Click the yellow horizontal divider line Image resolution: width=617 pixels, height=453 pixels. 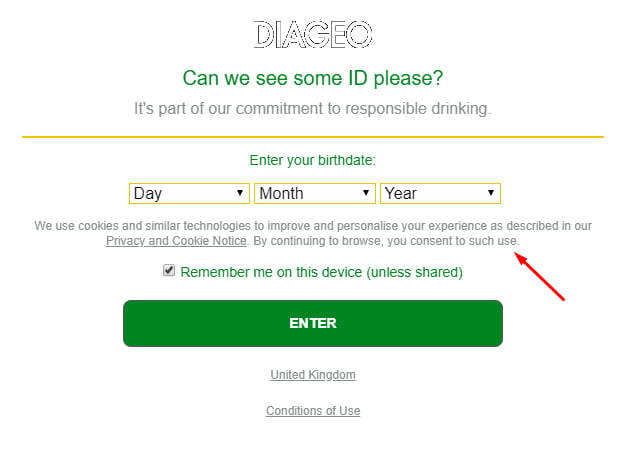[x=313, y=137]
